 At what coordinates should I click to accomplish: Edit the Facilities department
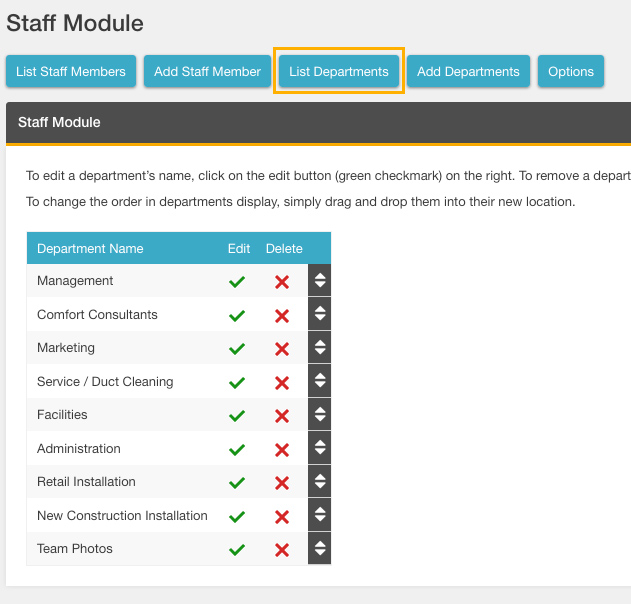coord(237,416)
